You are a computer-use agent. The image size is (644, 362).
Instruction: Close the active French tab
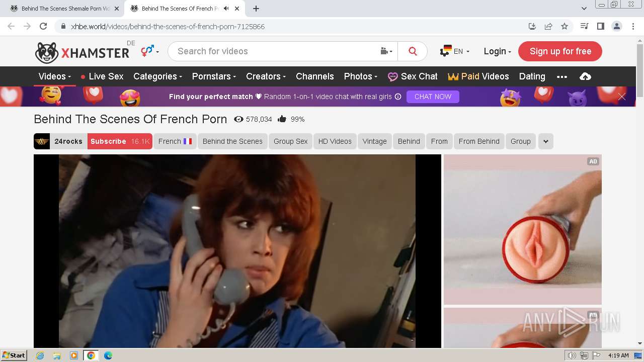tap(237, 9)
